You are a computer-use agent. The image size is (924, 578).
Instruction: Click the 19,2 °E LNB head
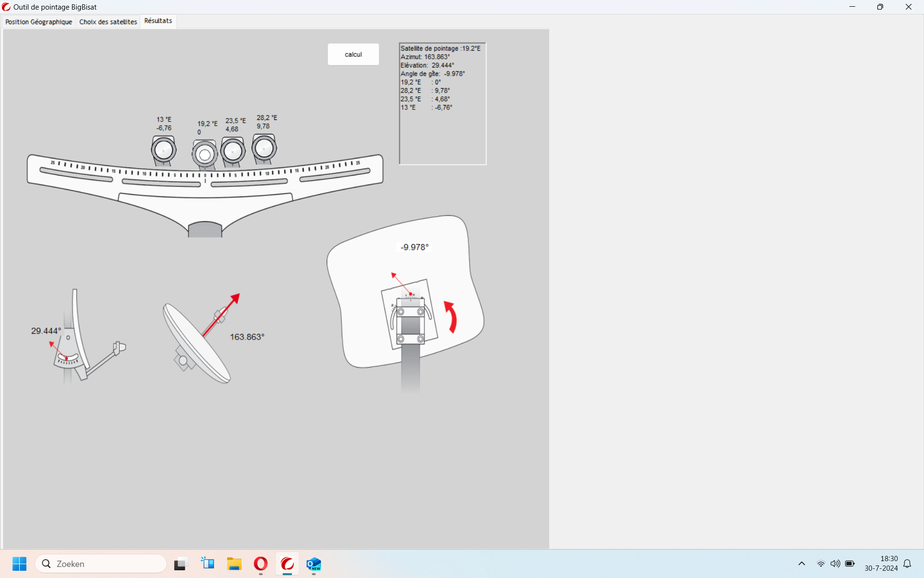click(205, 155)
